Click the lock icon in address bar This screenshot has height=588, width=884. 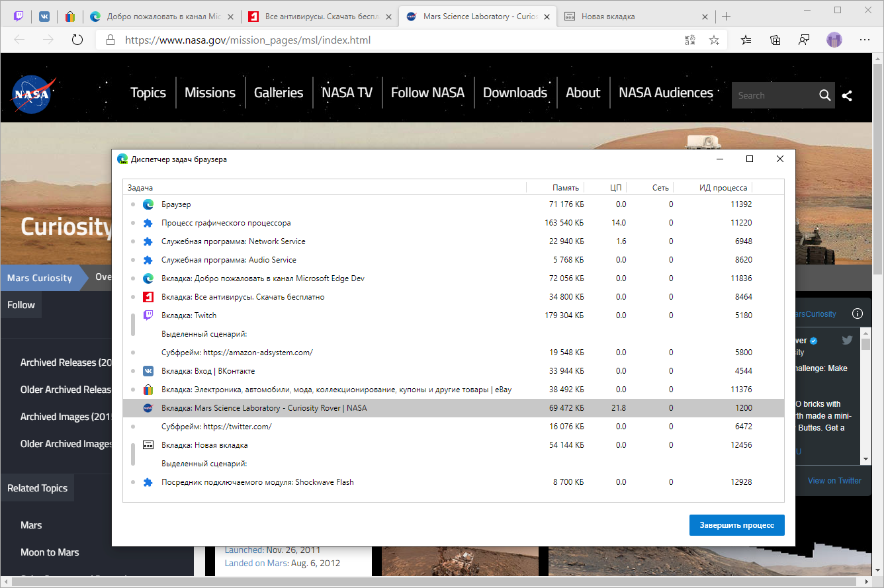[x=110, y=40]
